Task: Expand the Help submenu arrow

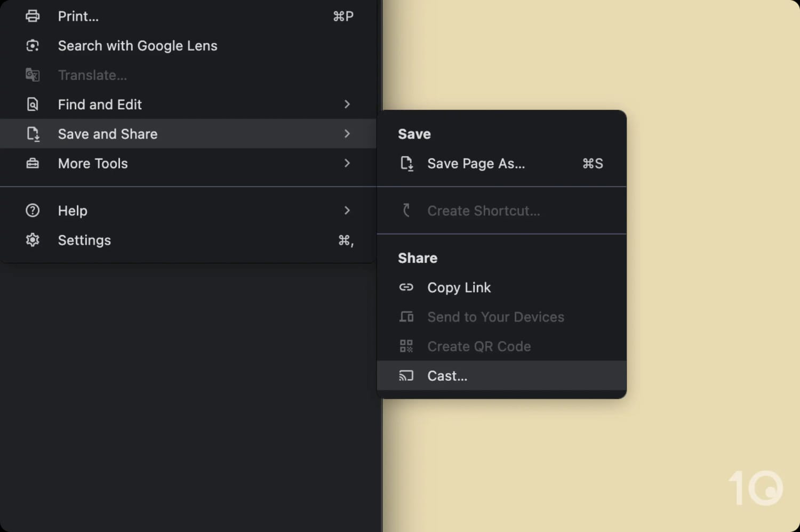Action: click(x=347, y=211)
